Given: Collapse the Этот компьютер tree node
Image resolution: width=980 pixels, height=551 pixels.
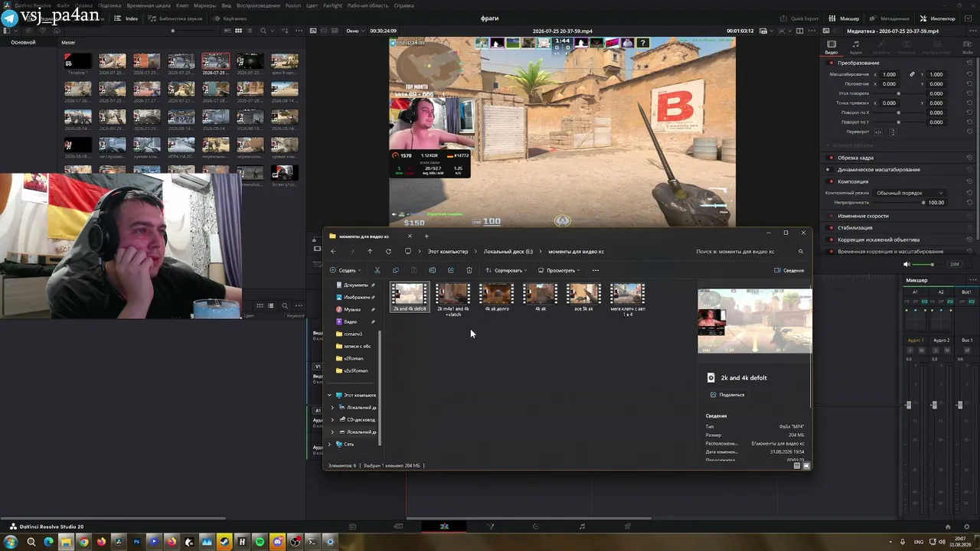Looking at the screenshot, I should click(x=330, y=395).
